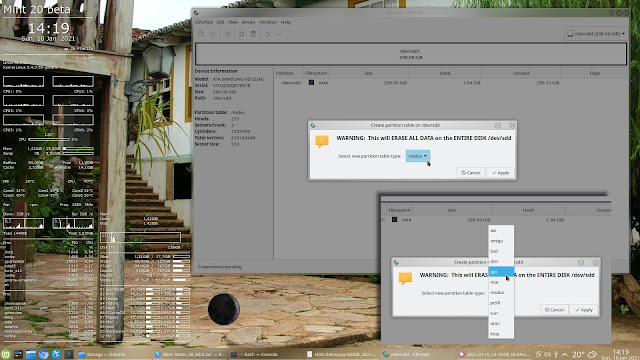Click the Paste partition toolbar icon
This screenshot has width=640, height=360.
(253, 34)
